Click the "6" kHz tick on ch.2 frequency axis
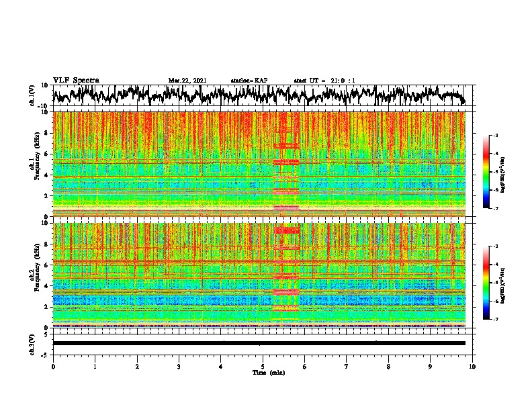Viewport: 532px width, 411px height. pos(47,265)
